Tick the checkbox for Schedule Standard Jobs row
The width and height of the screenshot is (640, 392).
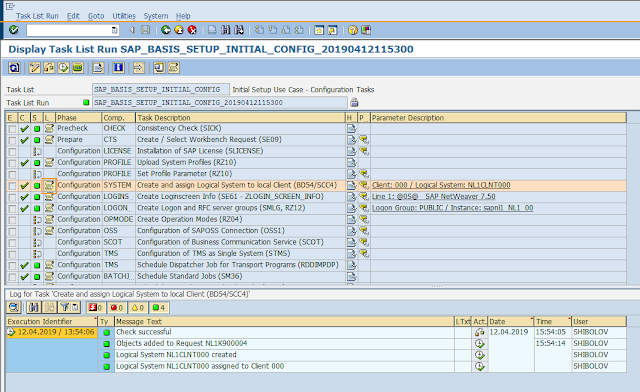click(x=12, y=277)
